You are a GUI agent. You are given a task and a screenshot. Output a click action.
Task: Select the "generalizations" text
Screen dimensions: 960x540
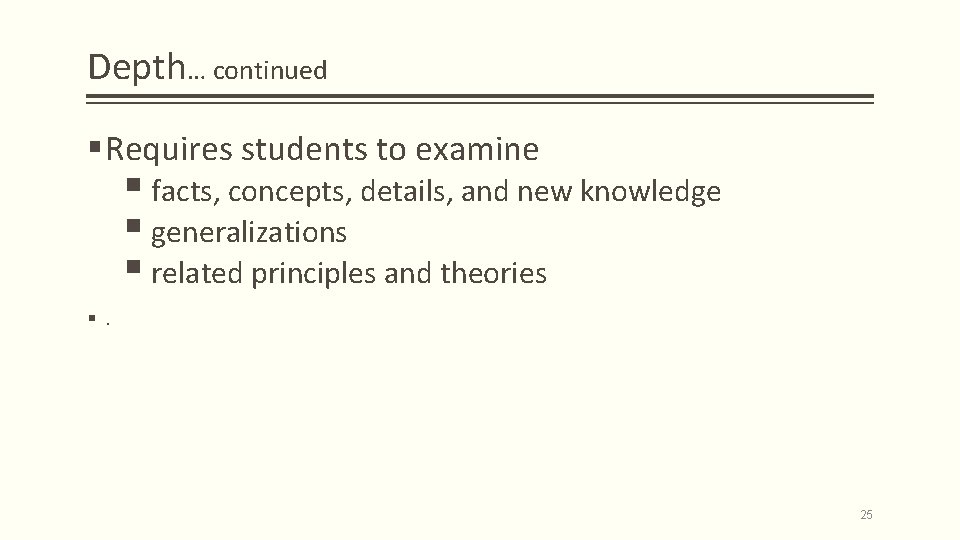pyautogui.click(x=249, y=234)
